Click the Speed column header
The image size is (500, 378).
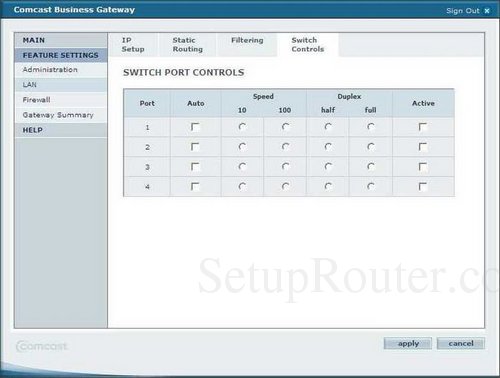click(263, 96)
